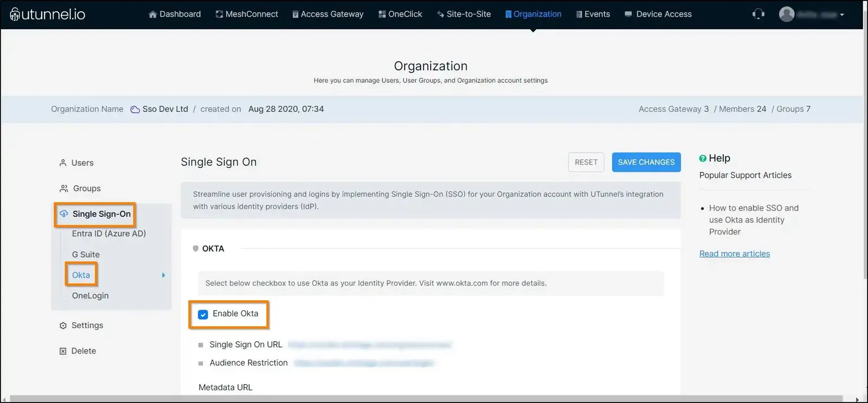Click the Groups icon in sidebar
868x403 pixels.
point(63,188)
